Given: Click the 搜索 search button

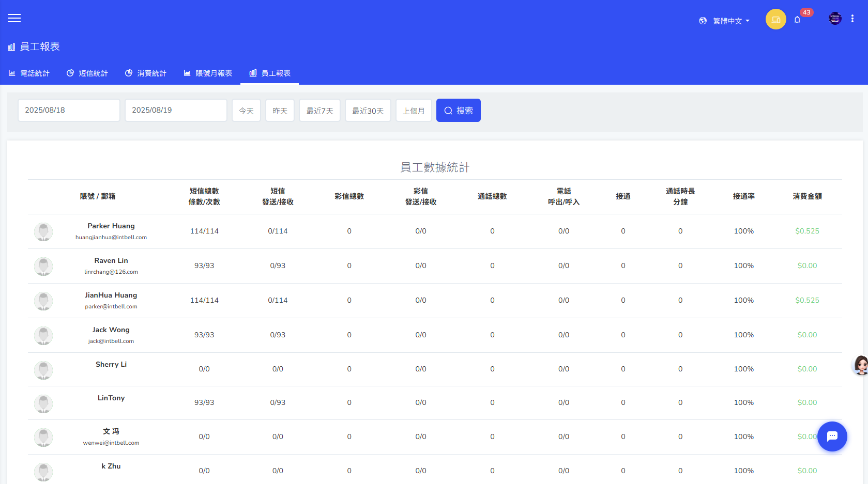Looking at the screenshot, I should 458,111.
